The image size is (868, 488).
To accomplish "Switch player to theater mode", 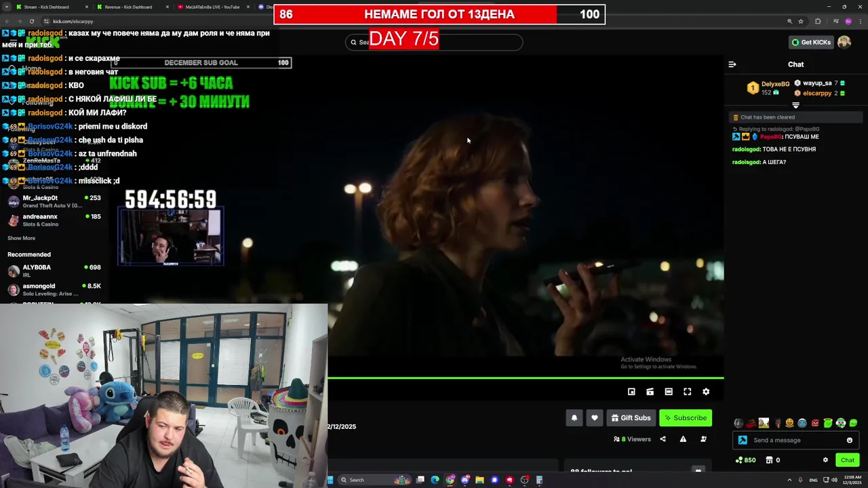I will coord(669,392).
